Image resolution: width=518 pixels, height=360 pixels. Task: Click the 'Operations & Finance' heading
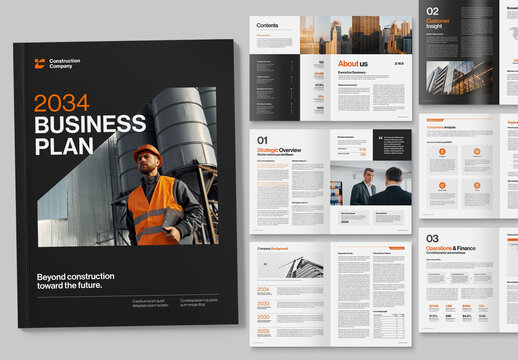[x=451, y=248]
